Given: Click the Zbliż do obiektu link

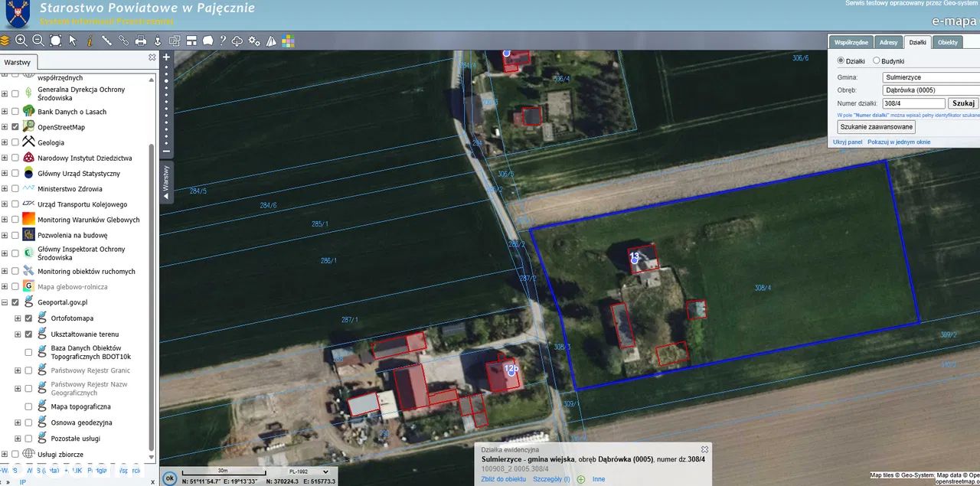Looking at the screenshot, I should tap(503, 479).
